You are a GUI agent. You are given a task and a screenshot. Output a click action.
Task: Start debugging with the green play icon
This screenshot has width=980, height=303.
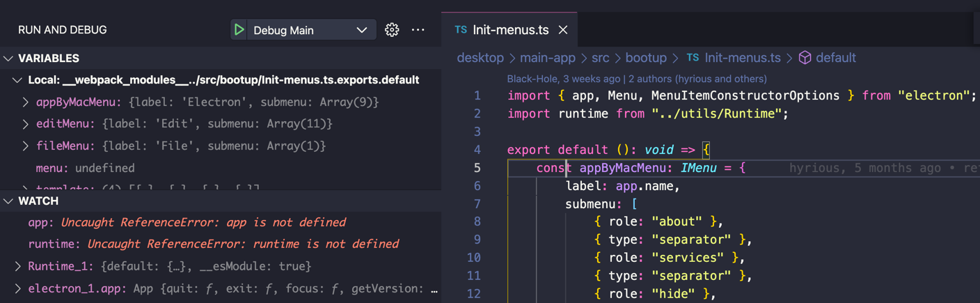point(239,30)
